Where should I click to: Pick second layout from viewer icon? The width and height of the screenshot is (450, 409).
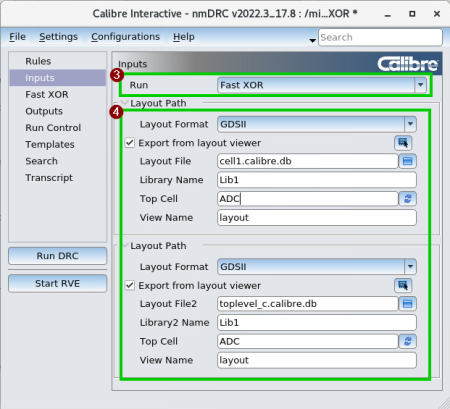point(403,286)
